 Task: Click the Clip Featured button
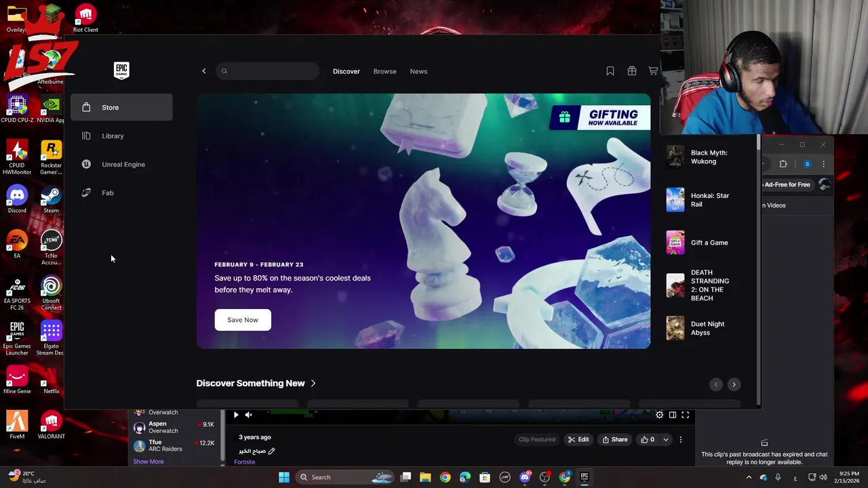[x=537, y=439]
